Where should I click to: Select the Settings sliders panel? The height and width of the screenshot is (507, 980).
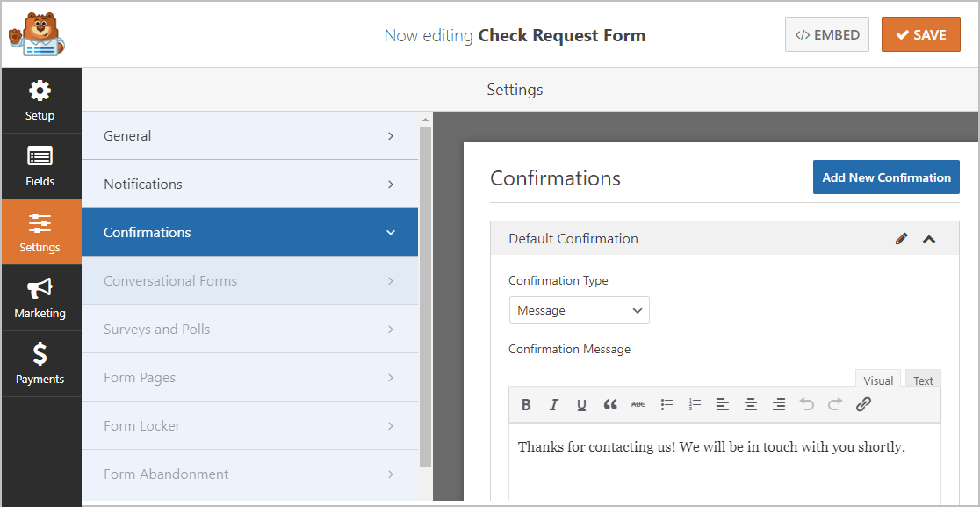[40, 232]
